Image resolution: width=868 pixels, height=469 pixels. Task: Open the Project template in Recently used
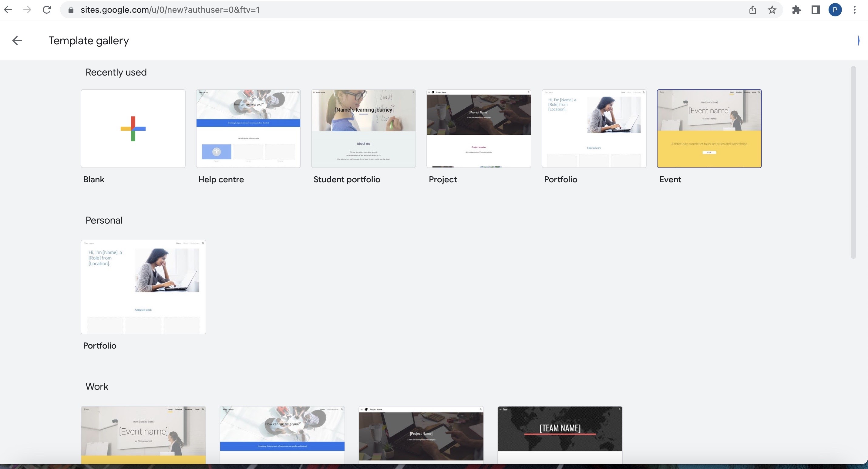tap(479, 128)
